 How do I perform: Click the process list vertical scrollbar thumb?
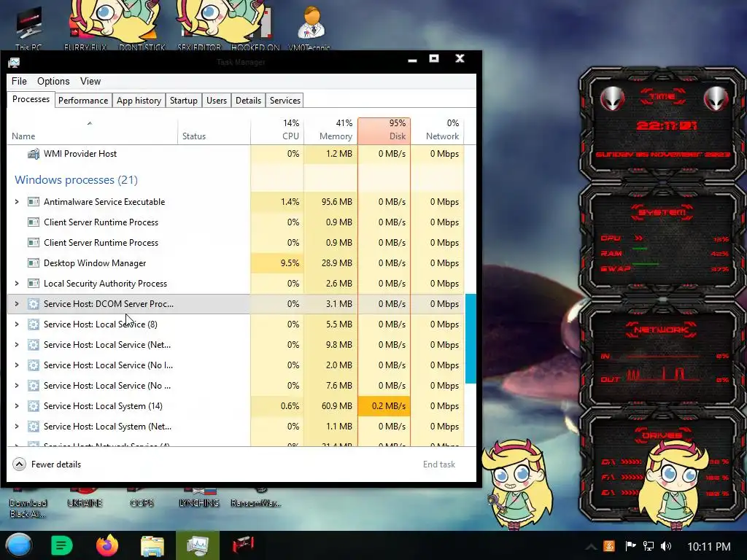(x=471, y=338)
